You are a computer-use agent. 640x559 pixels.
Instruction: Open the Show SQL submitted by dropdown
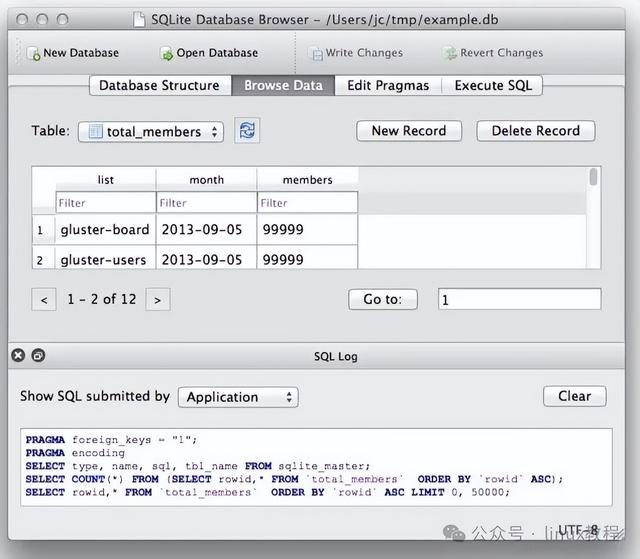coord(238,397)
